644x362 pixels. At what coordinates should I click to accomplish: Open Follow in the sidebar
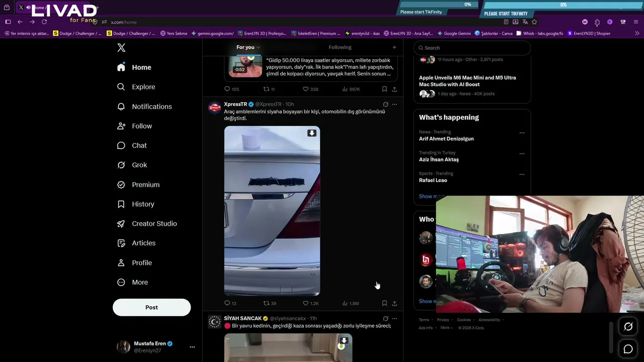pyautogui.click(x=134, y=126)
